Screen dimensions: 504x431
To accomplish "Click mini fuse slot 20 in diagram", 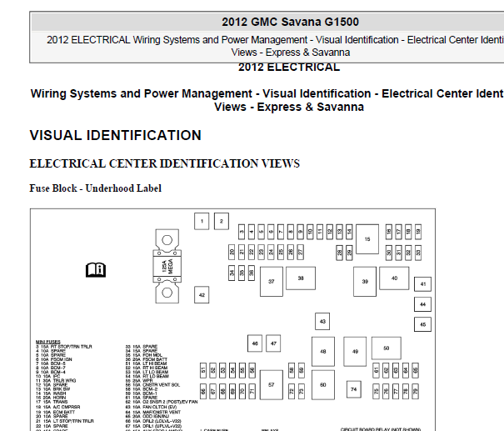I will pyautogui.click(x=232, y=253).
